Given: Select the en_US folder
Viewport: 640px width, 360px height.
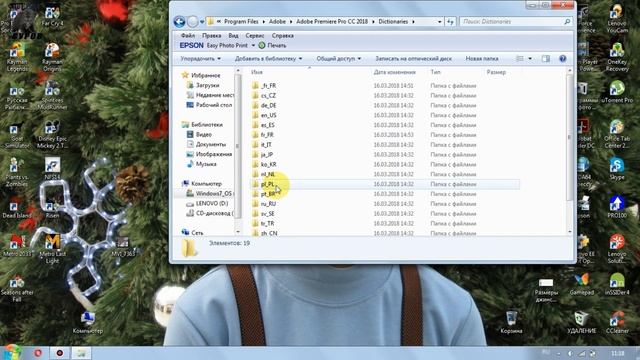Looking at the screenshot, I should click(268, 115).
